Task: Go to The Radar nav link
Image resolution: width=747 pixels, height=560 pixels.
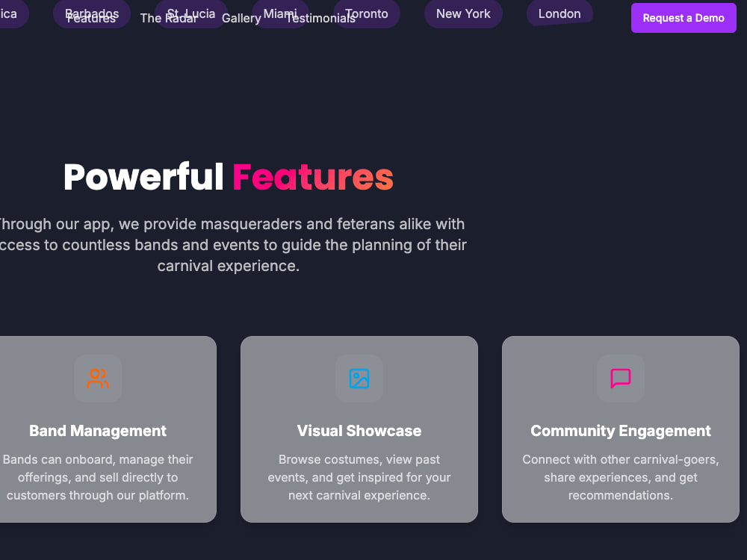Action: [x=169, y=19]
